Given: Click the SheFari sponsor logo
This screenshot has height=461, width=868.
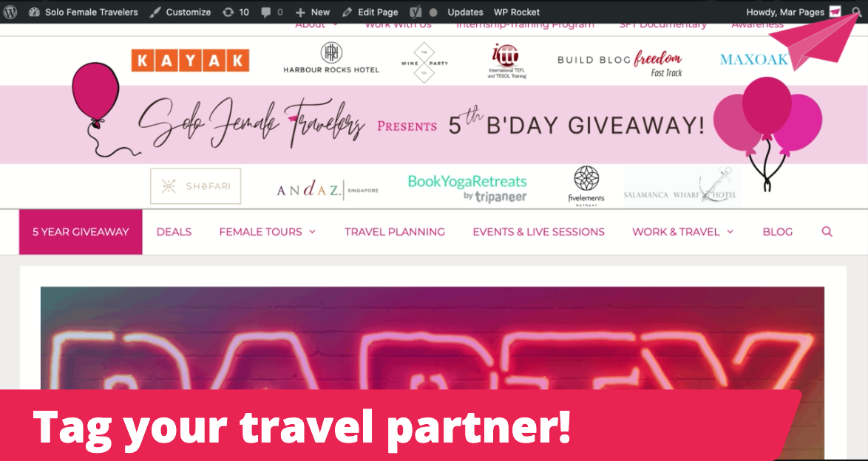Looking at the screenshot, I should point(195,186).
